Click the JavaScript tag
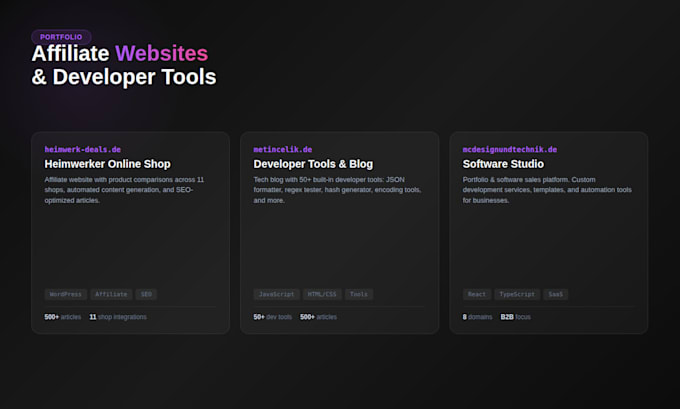The image size is (680, 409). coord(276,294)
